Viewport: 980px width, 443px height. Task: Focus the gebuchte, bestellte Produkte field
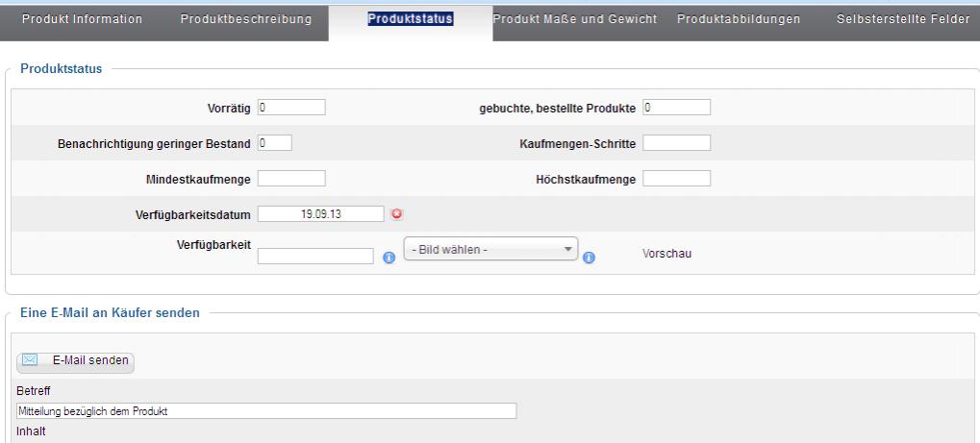676,108
